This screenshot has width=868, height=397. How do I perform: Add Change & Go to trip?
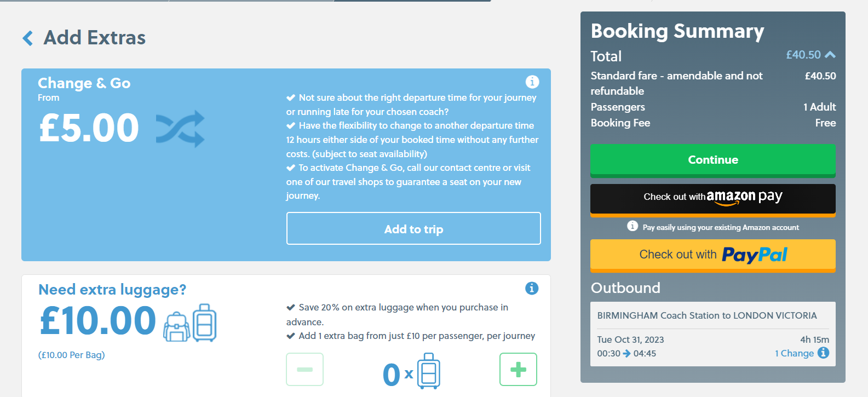pyautogui.click(x=413, y=229)
